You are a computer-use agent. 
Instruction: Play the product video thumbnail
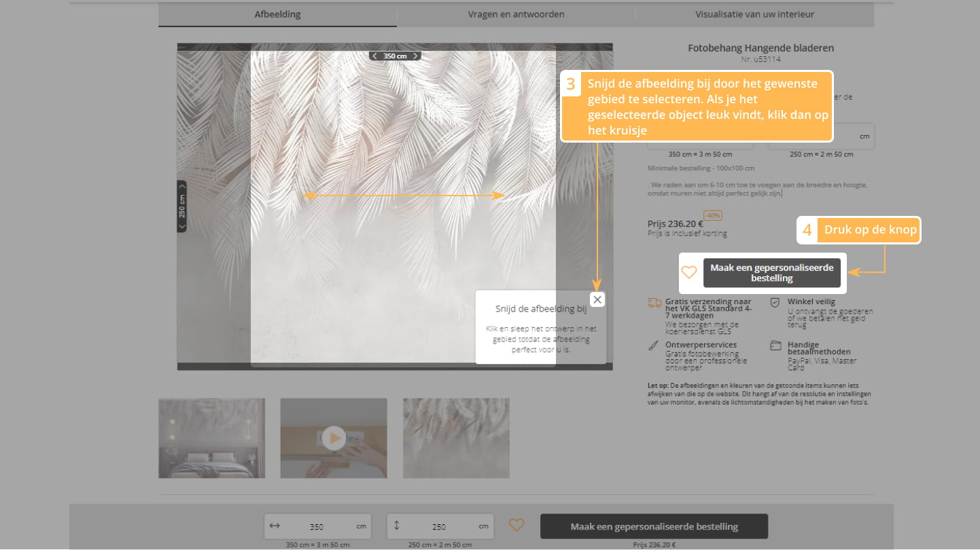coord(333,438)
